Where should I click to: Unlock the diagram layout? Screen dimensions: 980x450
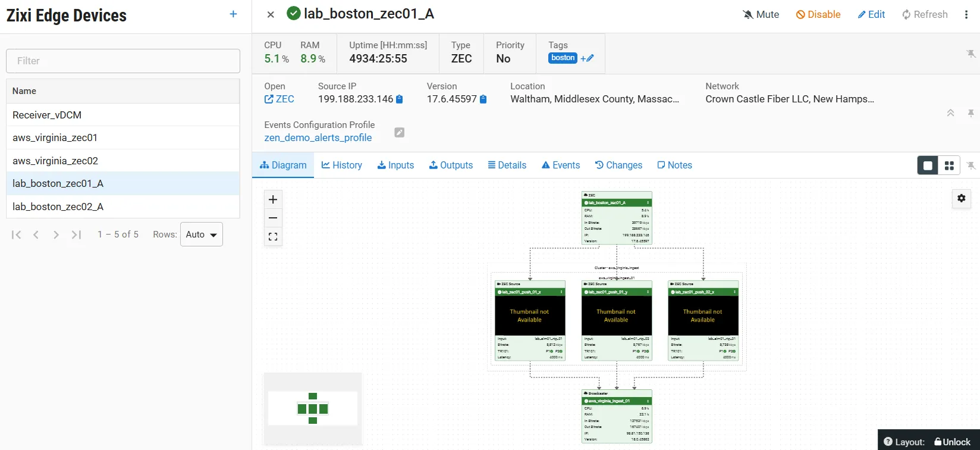[x=952, y=442]
